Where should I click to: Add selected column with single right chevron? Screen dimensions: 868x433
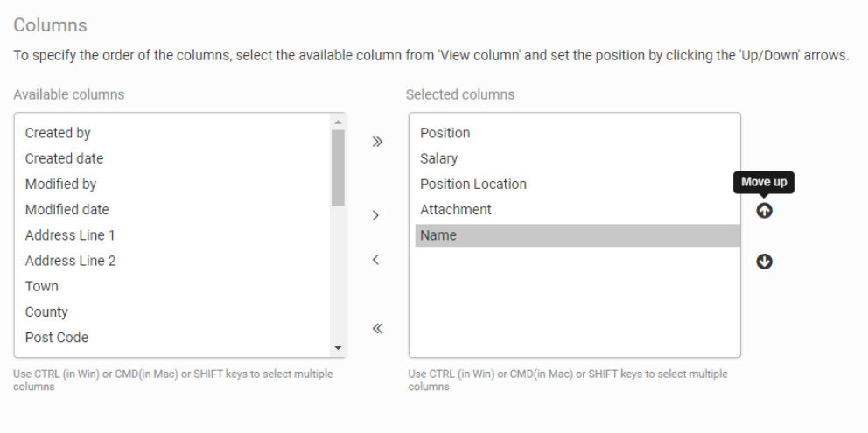tap(375, 215)
